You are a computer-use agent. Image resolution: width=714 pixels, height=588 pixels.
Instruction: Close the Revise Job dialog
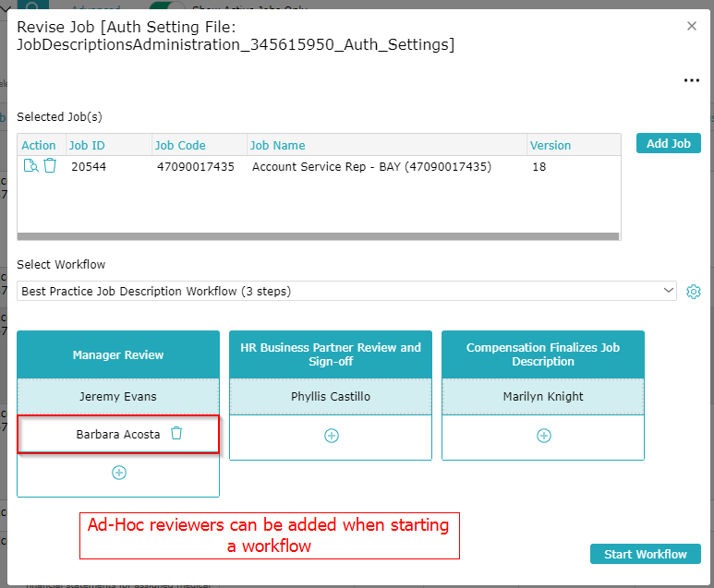[x=692, y=26]
